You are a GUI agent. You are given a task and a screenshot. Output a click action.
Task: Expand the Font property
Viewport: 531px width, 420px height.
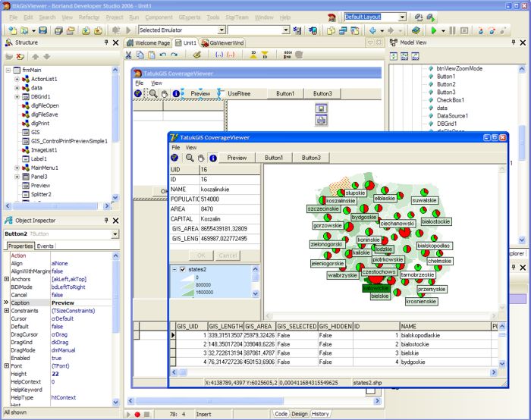tap(7, 366)
